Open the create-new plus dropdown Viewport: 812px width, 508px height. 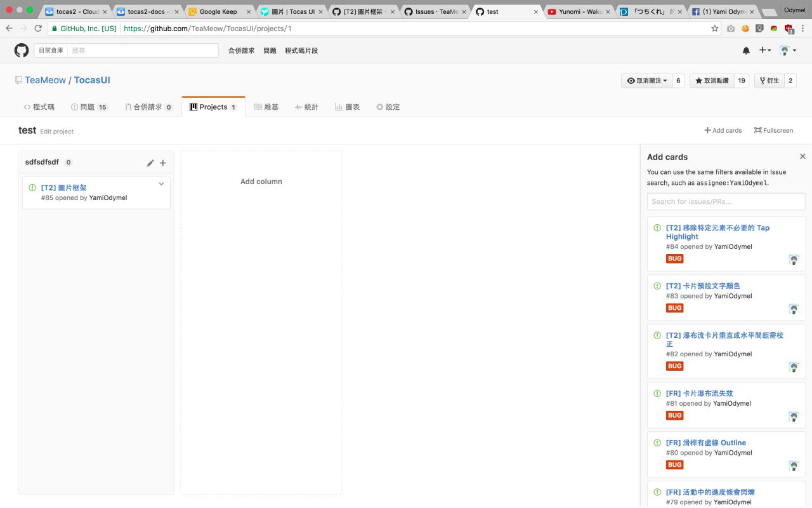[765, 51]
